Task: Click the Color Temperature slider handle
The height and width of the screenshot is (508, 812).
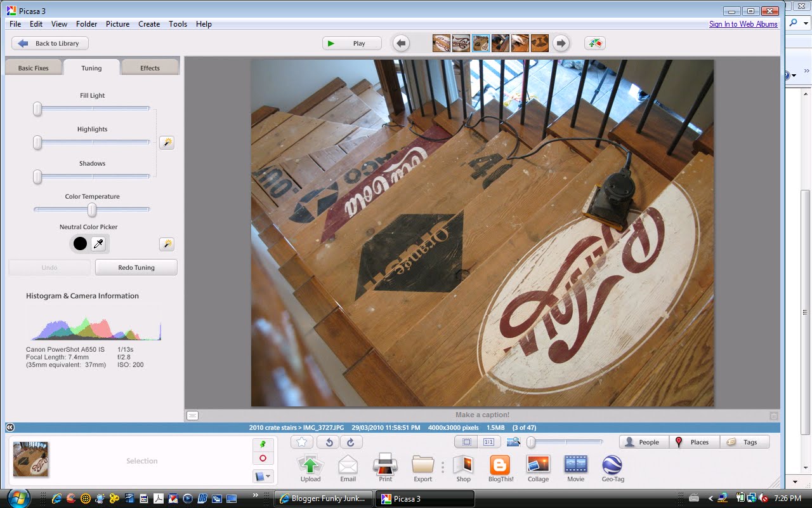Action: [92, 210]
